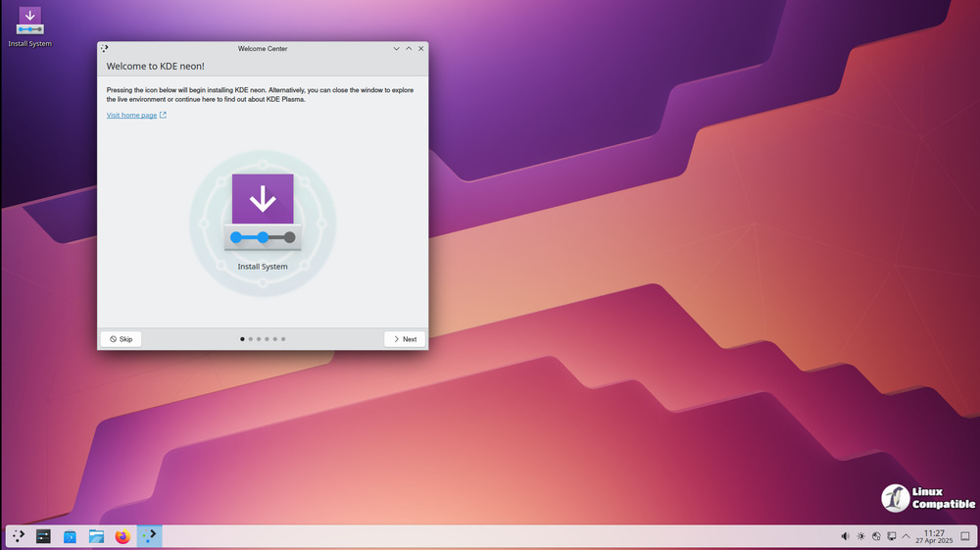Click the Peek at Desktop button

(x=965, y=536)
